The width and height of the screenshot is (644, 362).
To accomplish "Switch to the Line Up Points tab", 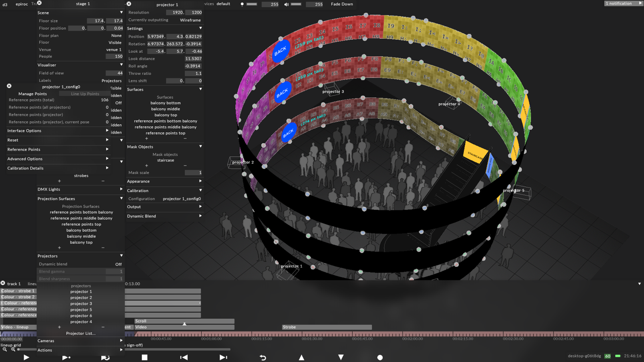I will [85, 94].
